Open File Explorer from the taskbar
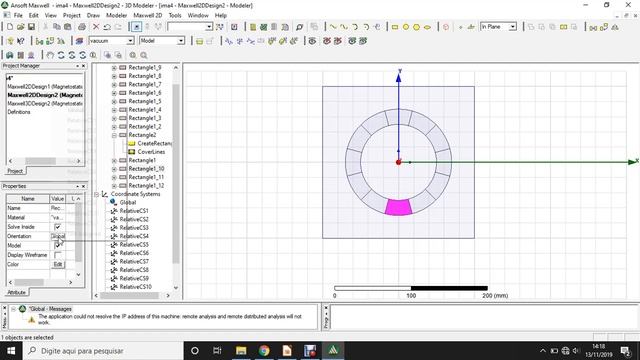The width and height of the screenshot is (640, 360). coord(241,351)
